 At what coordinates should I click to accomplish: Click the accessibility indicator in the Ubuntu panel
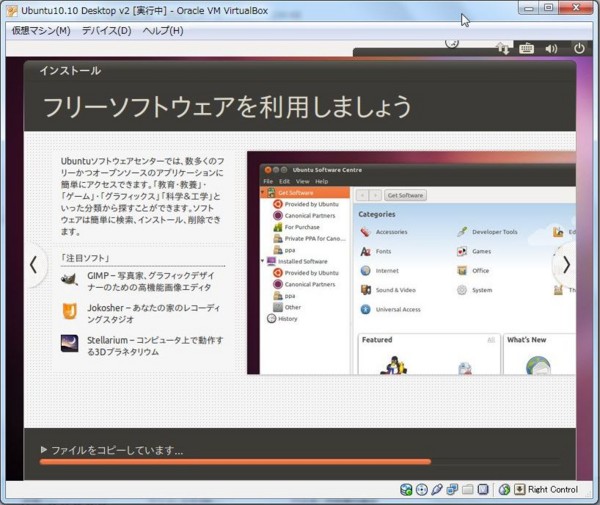452,44
